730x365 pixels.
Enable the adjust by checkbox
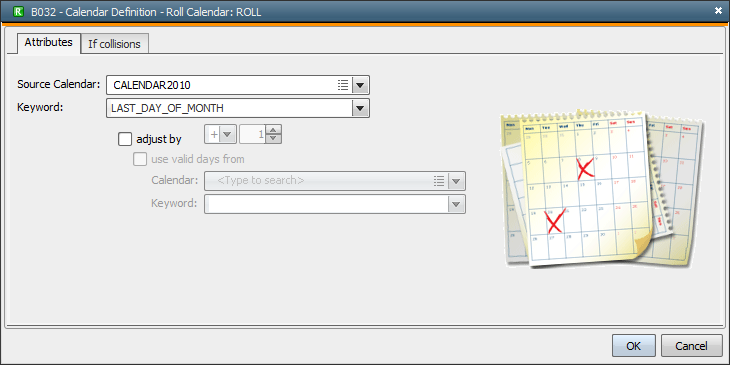[125, 139]
